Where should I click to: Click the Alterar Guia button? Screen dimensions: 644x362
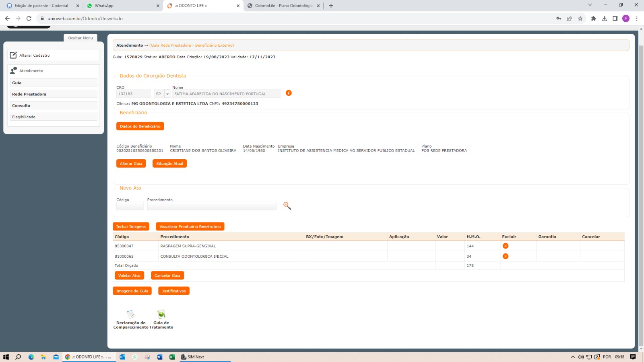pyautogui.click(x=131, y=163)
